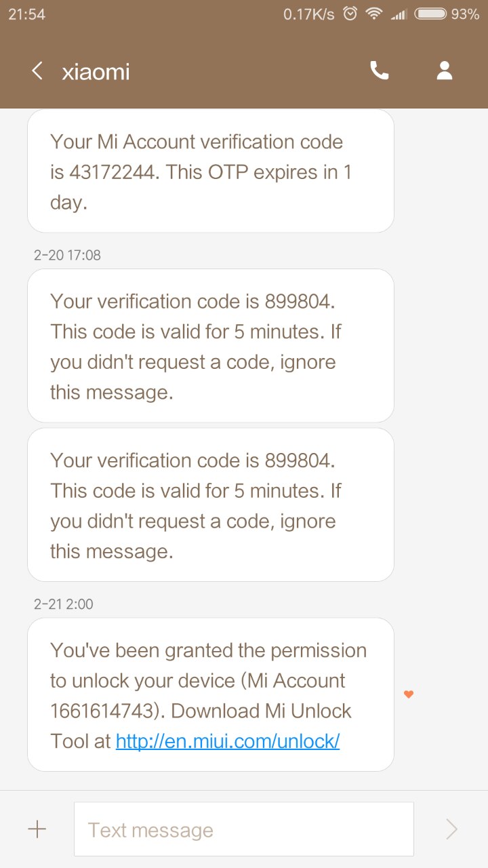Open contact details via the person icon

pos(445,71)
